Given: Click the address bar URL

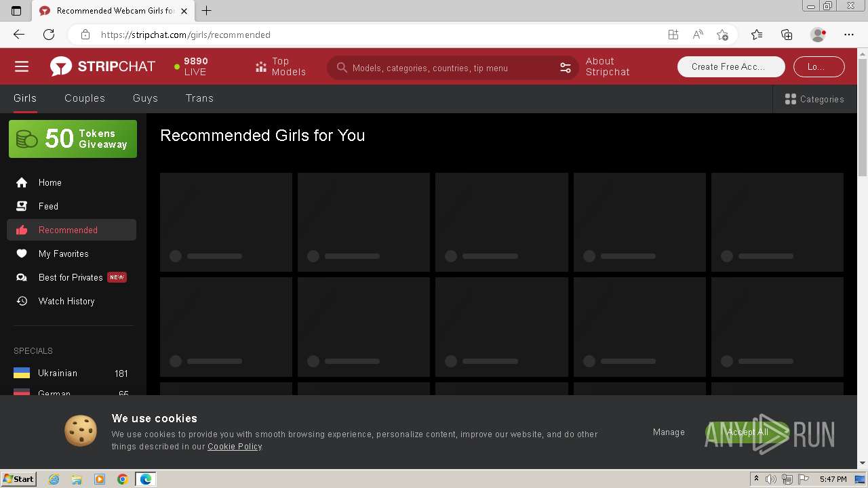Looking at the screenshot, I should 186,35.
